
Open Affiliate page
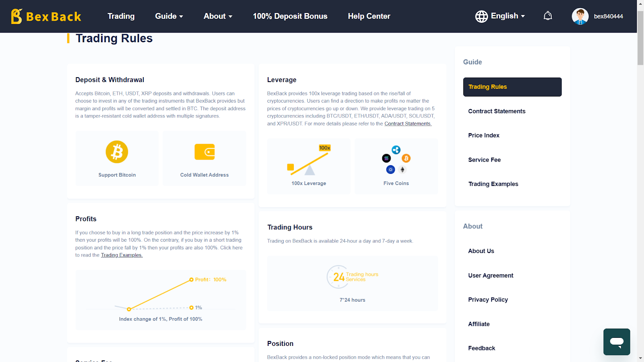coord(479,324)
